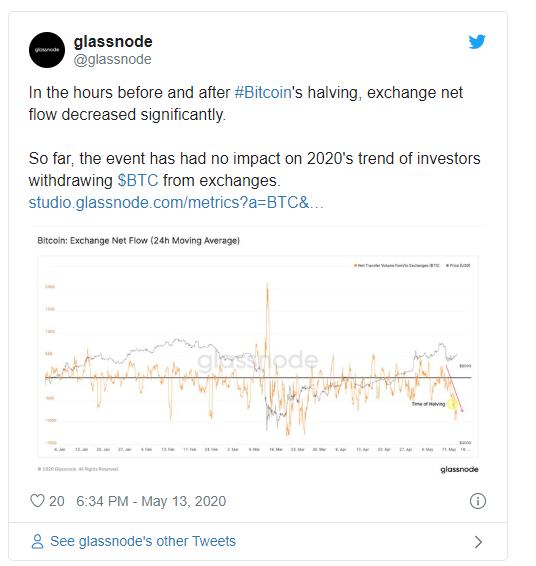The image size is (536, 566).
Task: Expand the chevron arrow at card bottom
Action: [478, 542]
